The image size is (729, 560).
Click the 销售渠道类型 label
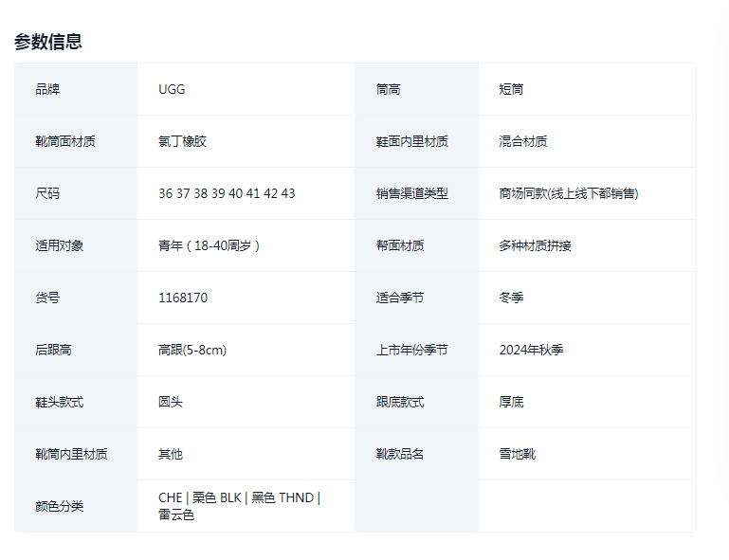[x=412, y=193]
